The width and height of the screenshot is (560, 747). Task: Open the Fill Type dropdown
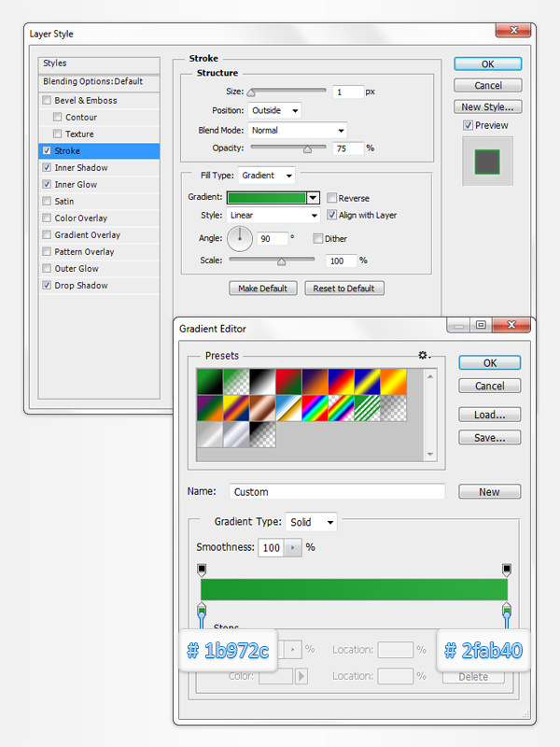pyautogui.click(x=267, y=176)
